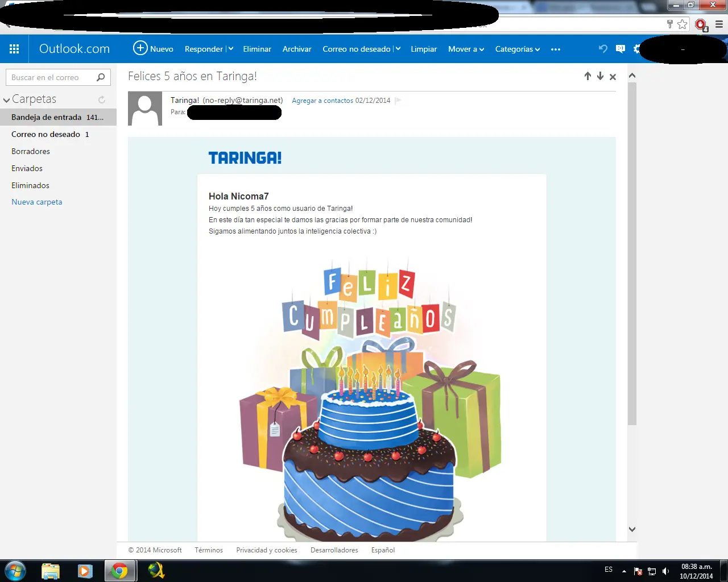Focus the Buscar en el correo field
This screenshot has width=728, height=582.
point(58,77)
